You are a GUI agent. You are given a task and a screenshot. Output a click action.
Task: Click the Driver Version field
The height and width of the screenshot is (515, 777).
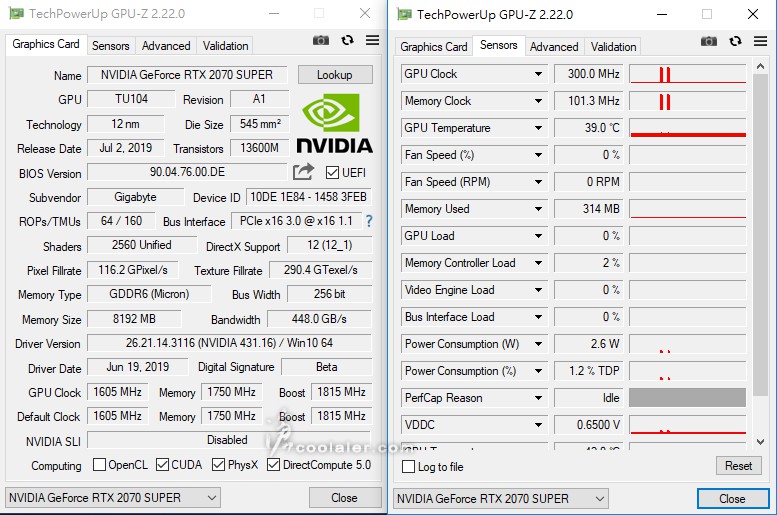click(229, 343)
